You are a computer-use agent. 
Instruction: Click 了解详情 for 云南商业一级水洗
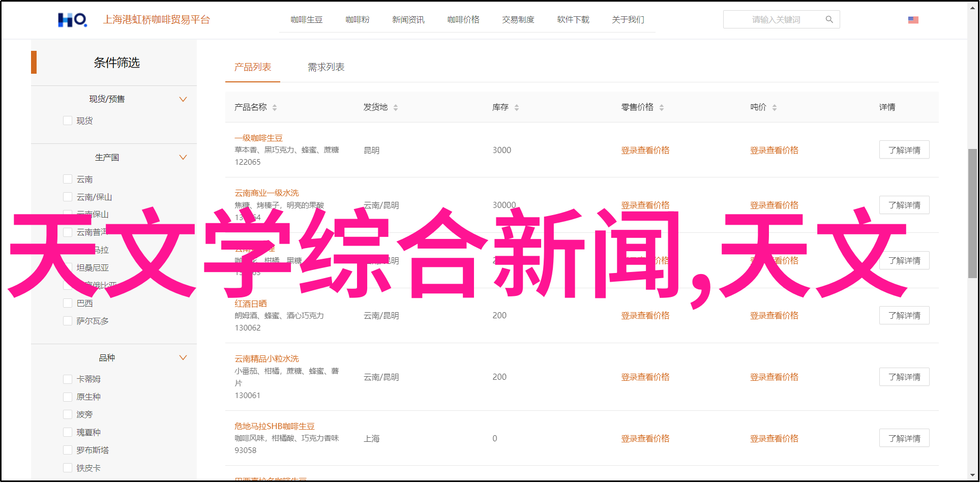(x=904, y=205)
